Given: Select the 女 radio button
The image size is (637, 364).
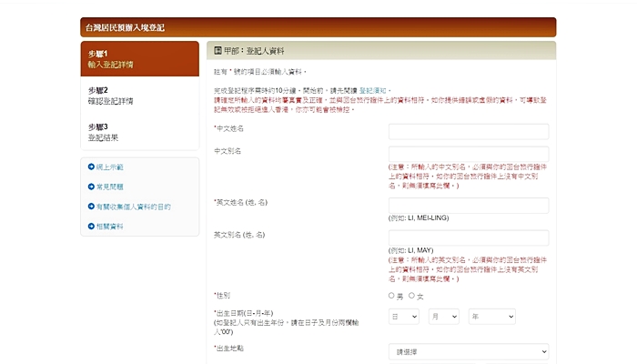Looking at the screenshot, I should (x=411, y=296).
